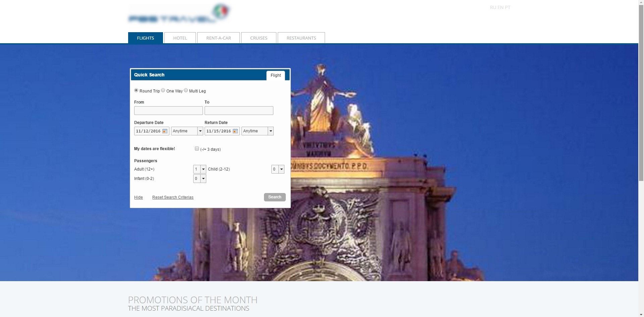Click the "Promotions of the Month" heading

193,300
